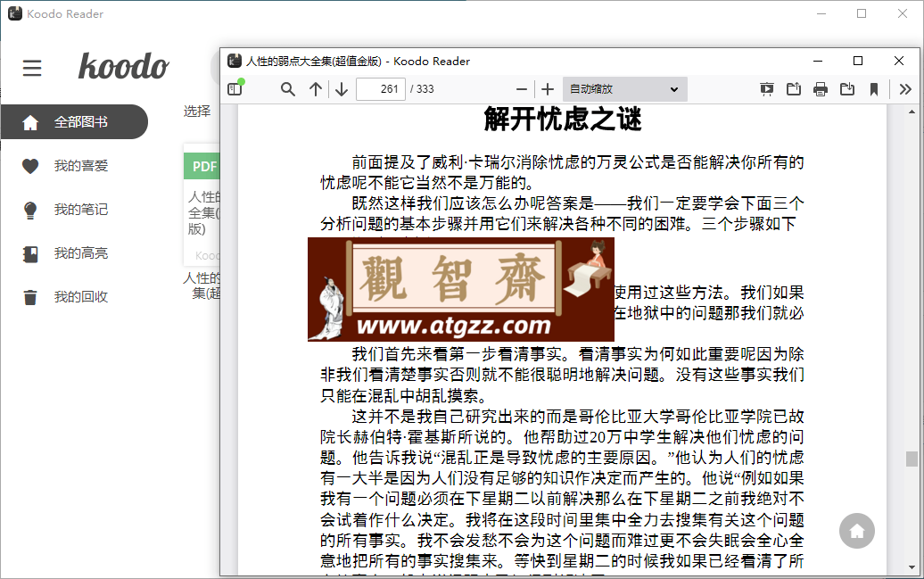Print the document
This screenshot has height=579, width=924.
pos(821,89)
